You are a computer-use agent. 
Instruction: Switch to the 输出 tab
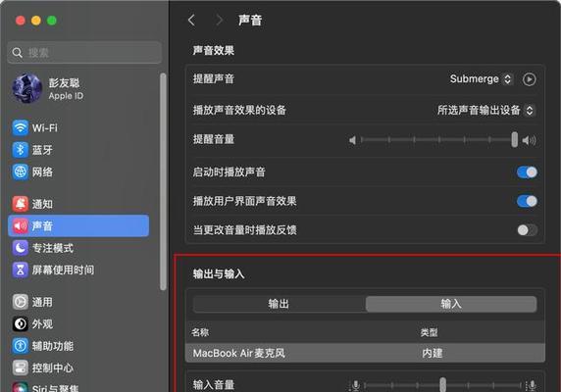click(x=280, y=304)
